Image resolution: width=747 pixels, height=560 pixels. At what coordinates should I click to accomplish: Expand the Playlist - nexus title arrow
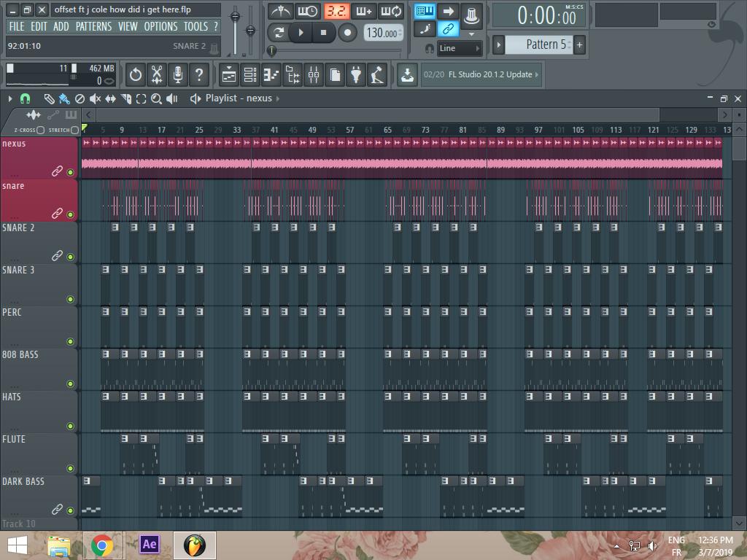pos(278,98)
